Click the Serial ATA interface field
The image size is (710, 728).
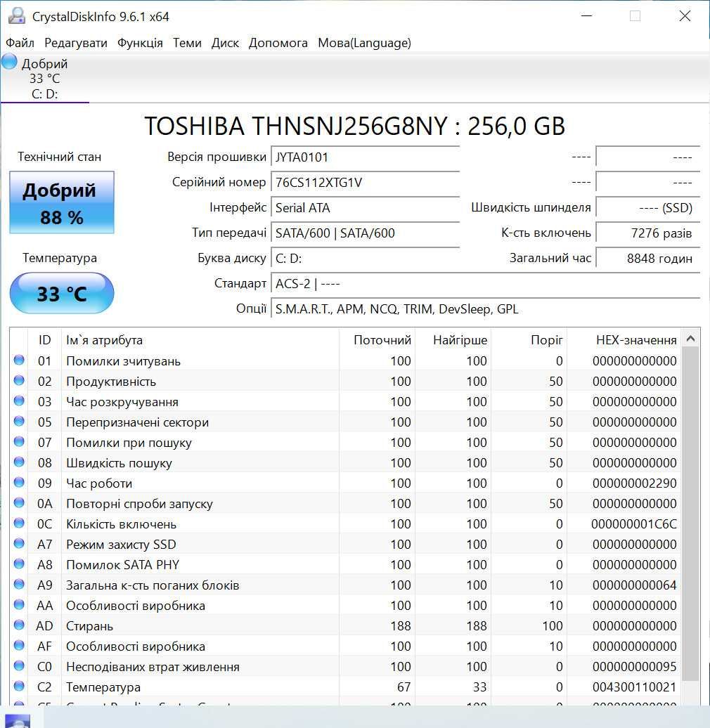(366, 207)
